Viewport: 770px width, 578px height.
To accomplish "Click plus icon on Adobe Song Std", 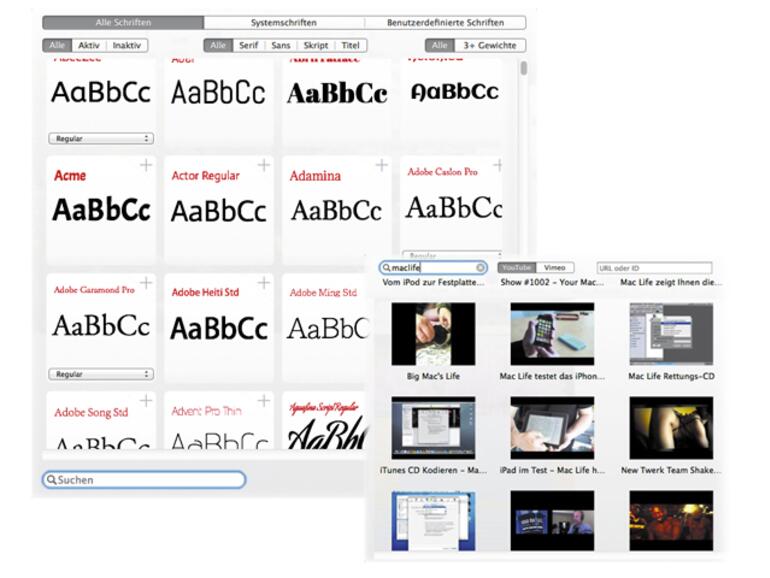I will click(146, 401).
